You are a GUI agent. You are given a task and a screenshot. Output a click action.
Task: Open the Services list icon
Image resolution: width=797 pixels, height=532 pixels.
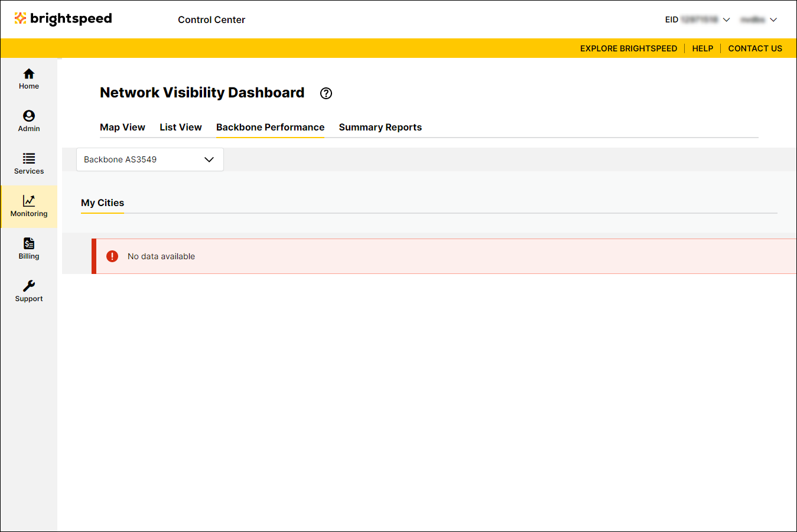pos(29,158)
